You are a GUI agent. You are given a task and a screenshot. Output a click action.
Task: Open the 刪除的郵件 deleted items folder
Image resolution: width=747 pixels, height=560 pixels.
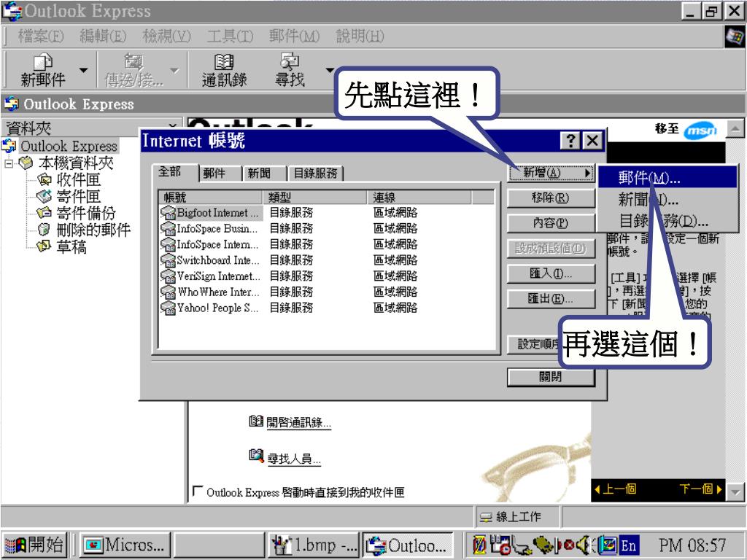tap(84, 230)
